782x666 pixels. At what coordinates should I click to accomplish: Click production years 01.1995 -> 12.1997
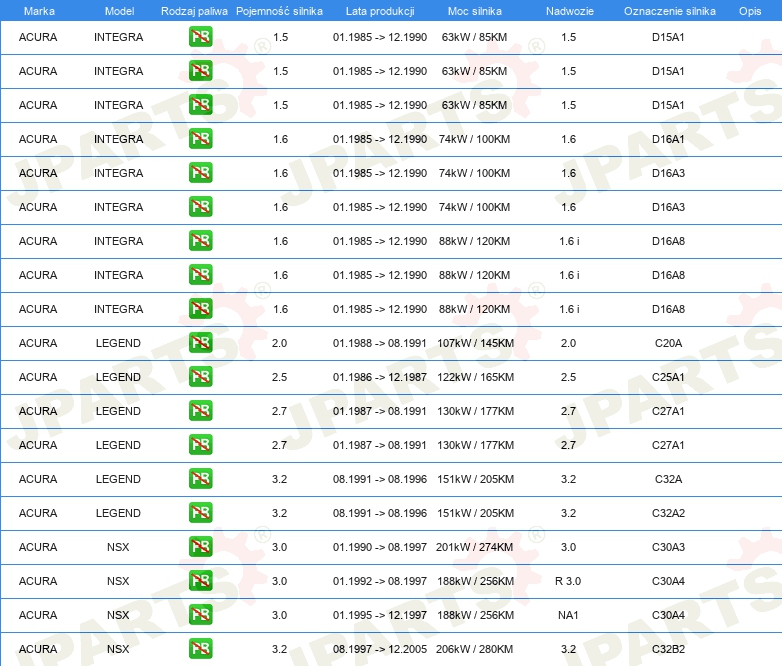tap(380, 615)
